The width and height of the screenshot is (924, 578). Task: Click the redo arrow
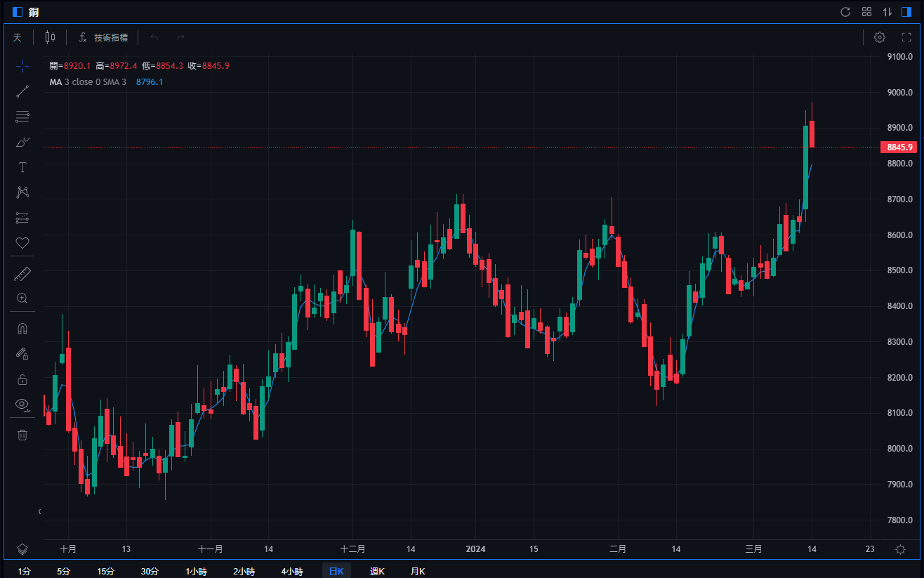180,37
